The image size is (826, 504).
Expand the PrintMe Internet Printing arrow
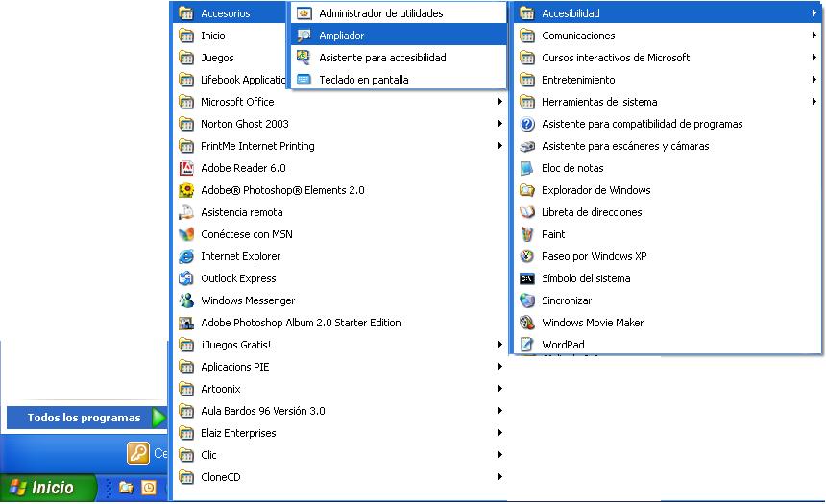point(499,145)
